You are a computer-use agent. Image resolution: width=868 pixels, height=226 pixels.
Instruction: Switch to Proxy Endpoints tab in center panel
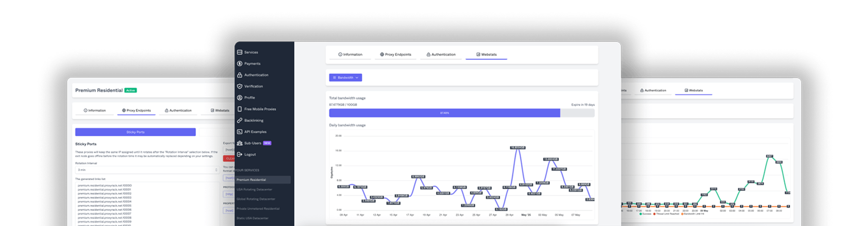click(396, 55)
